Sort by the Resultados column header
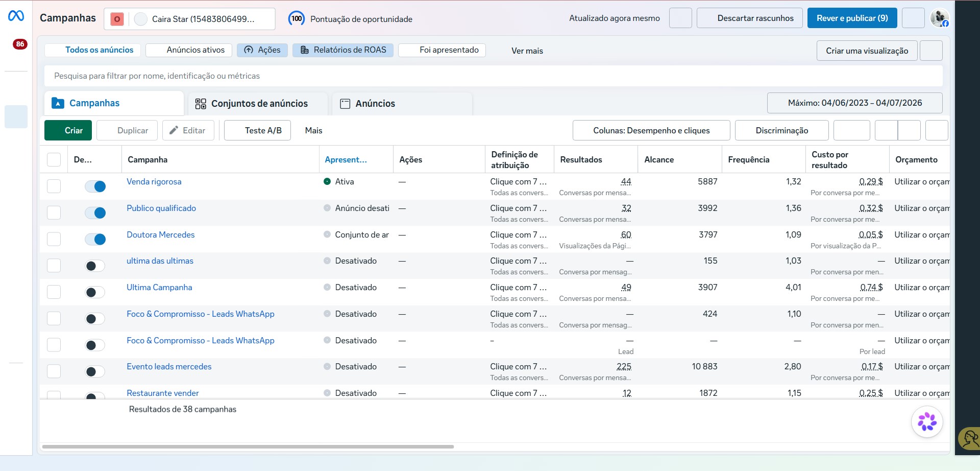 595,159
